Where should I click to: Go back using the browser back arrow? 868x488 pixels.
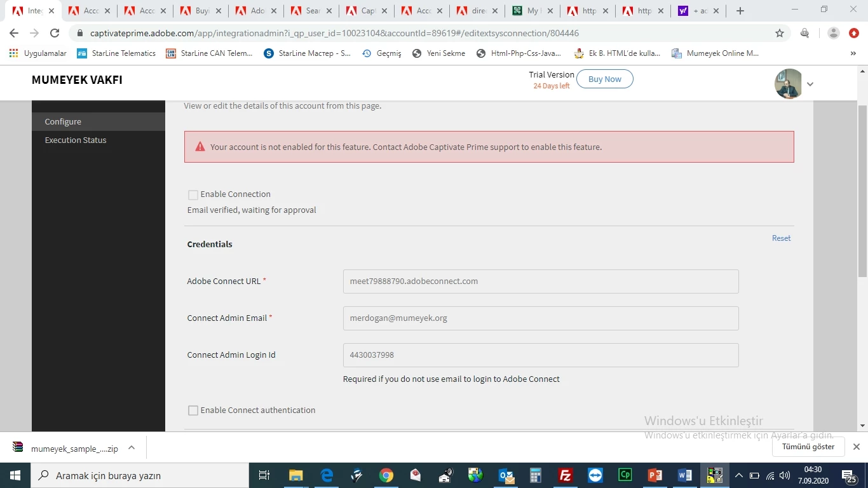(x=14, y=33)
